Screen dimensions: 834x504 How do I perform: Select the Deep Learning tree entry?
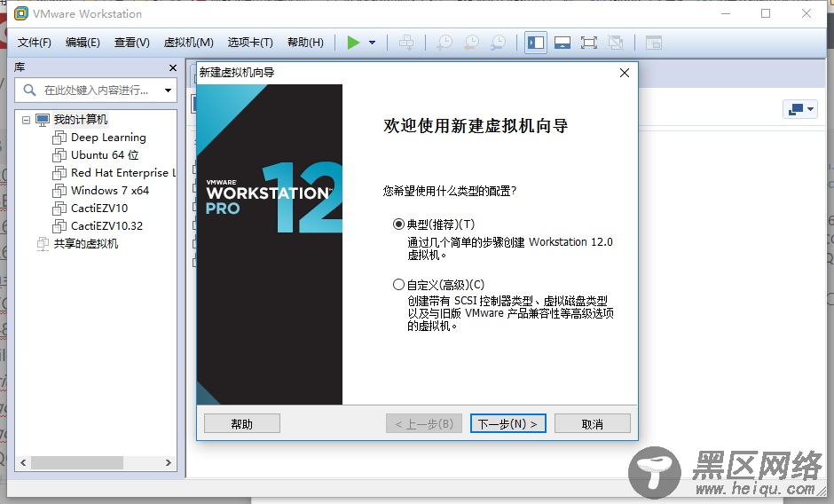tap(108, 138)
